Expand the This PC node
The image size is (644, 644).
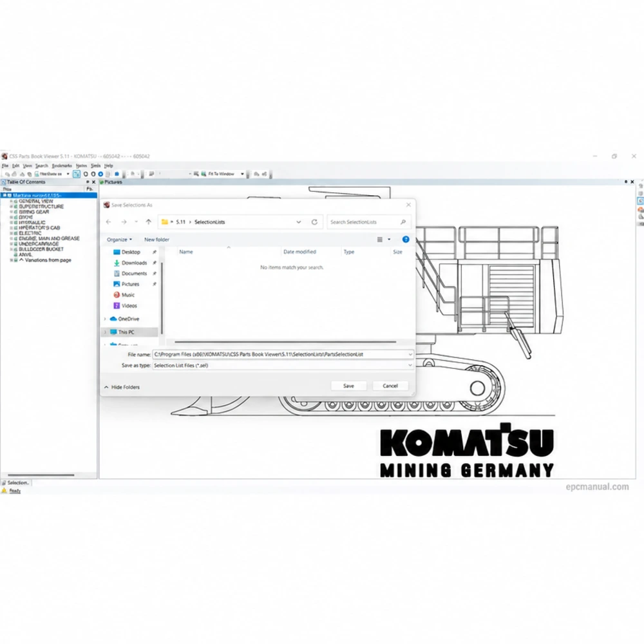click(105, 332)
